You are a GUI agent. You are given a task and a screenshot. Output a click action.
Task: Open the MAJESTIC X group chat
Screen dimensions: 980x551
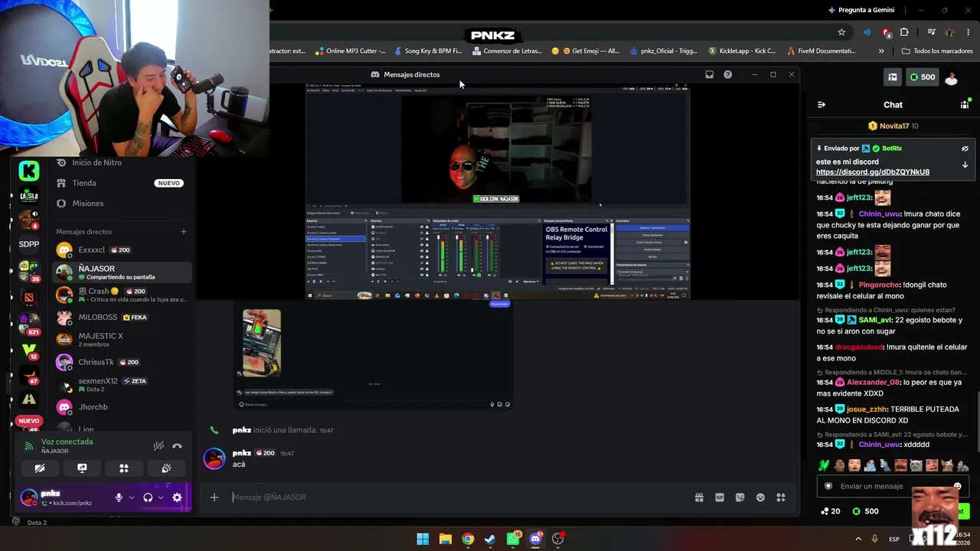(121, 340)
